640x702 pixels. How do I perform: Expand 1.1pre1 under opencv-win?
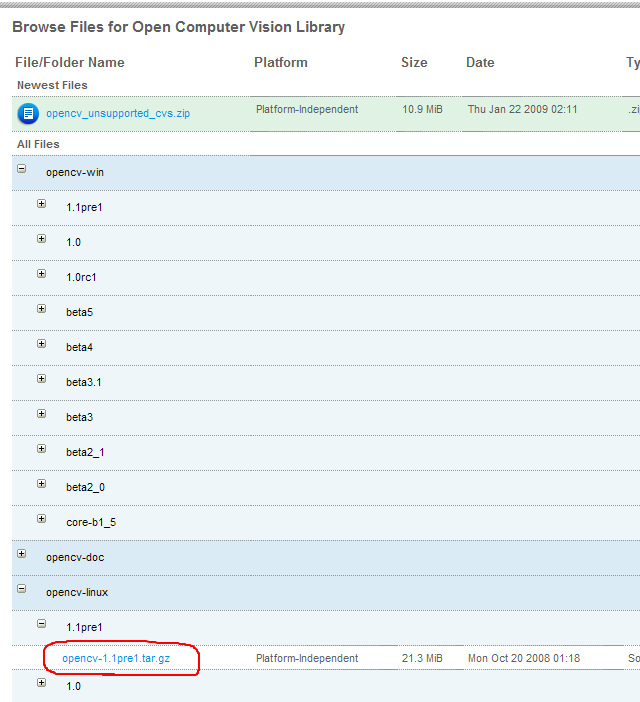[42, 204]
